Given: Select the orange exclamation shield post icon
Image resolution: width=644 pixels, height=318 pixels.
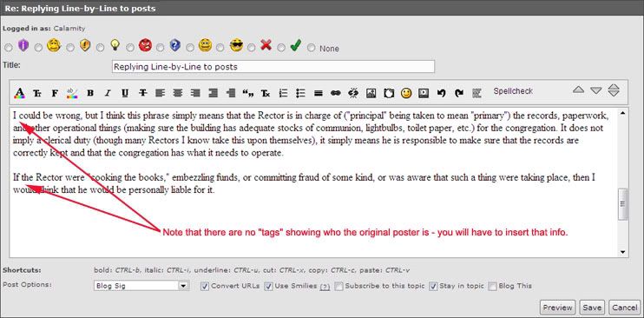Looking at the screenshot, I should [85, 45].
